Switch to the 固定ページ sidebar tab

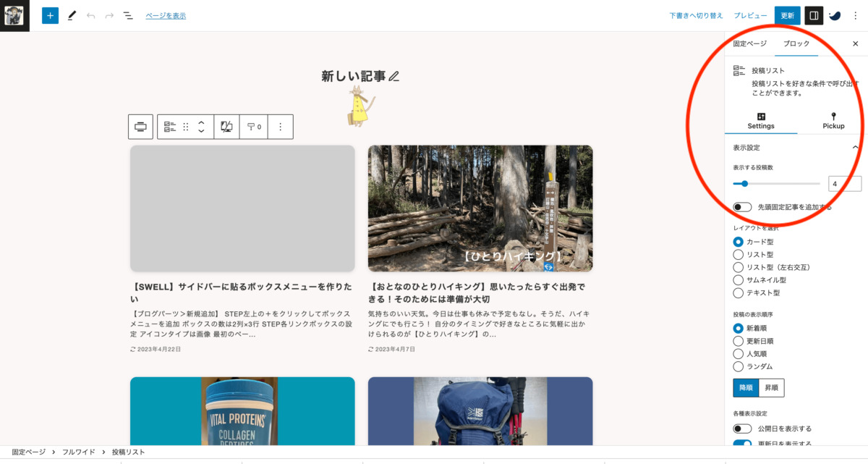coord(749,44)
